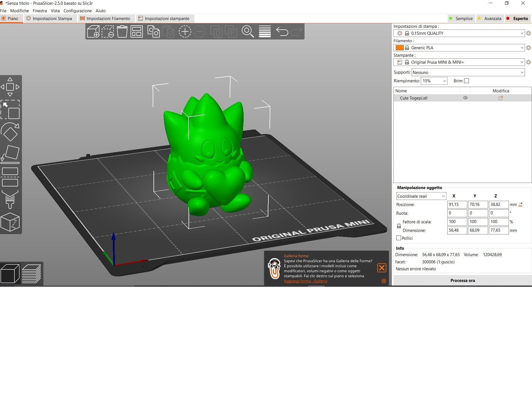This screenshot has height=416, width=532.
Task: Click the Delete selected (minus box) icon
Action: pos(108,31)
